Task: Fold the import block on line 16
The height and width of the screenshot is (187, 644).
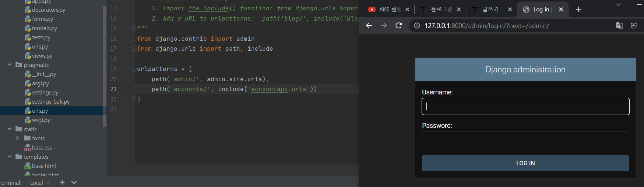Action: pyautogui.click(x=134, y=39)
